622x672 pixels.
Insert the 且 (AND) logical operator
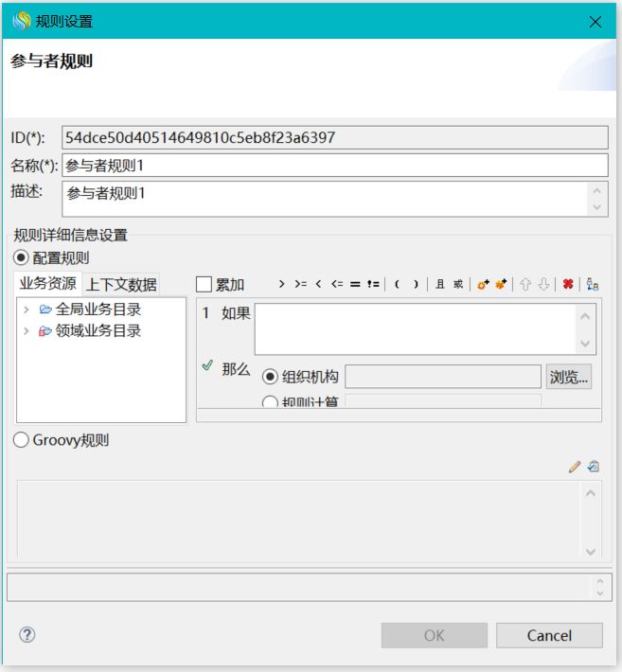[x=440, y=284]
